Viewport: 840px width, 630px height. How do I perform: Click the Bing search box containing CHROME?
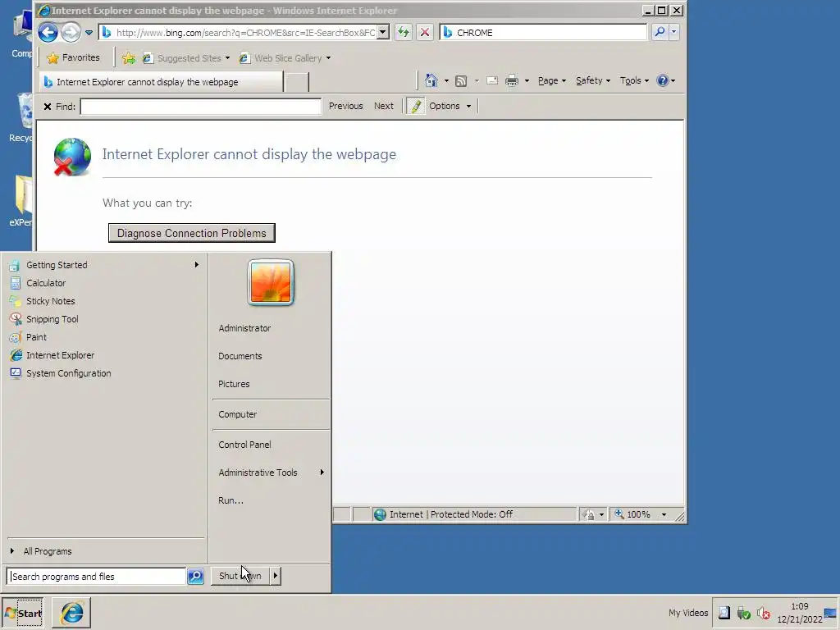(x=543, y=33)
